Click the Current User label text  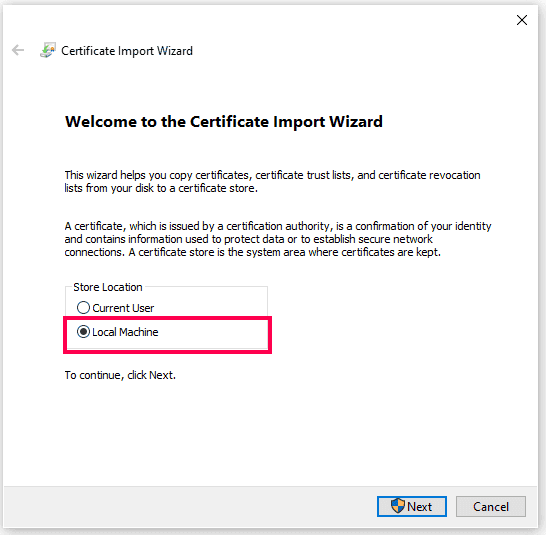click(123, 308)
